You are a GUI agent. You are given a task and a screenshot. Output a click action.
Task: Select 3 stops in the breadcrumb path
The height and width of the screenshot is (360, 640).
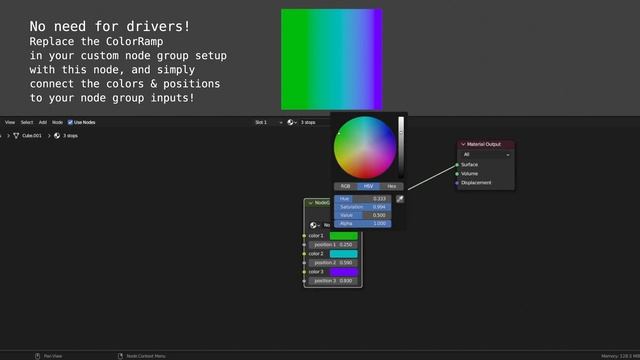(x=70, y=136)
